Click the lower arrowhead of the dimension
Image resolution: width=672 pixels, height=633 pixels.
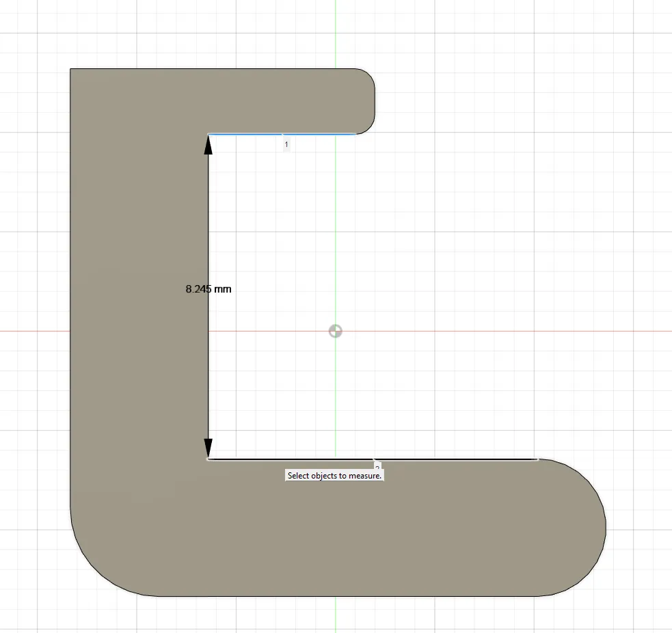[209, 448]
